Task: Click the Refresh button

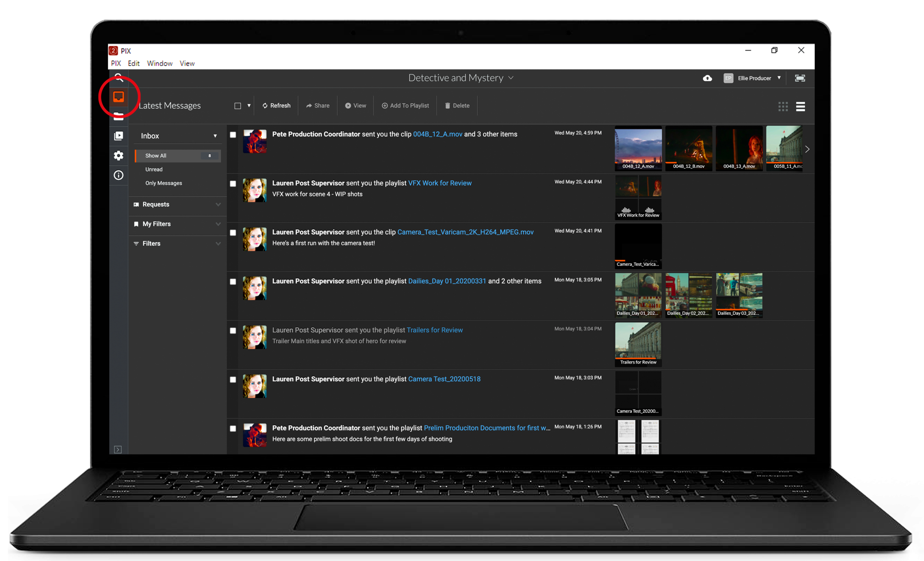Action: pos(276,106)
